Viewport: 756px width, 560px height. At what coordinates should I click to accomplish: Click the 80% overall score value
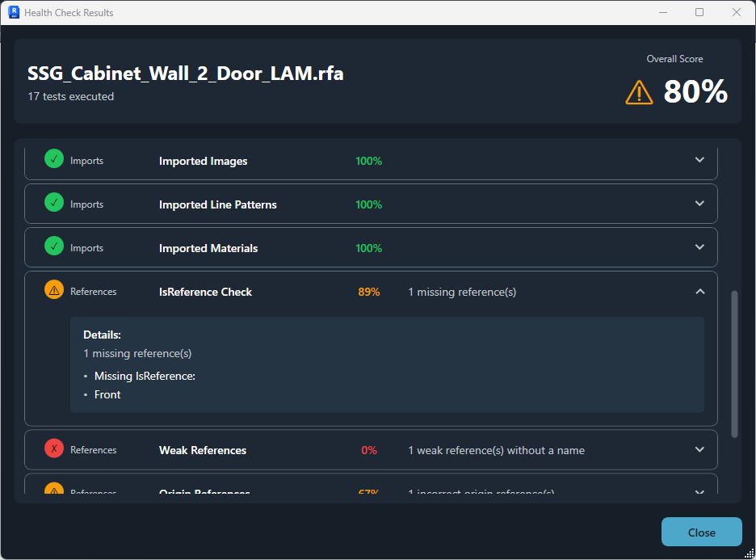tap(695, 92)
